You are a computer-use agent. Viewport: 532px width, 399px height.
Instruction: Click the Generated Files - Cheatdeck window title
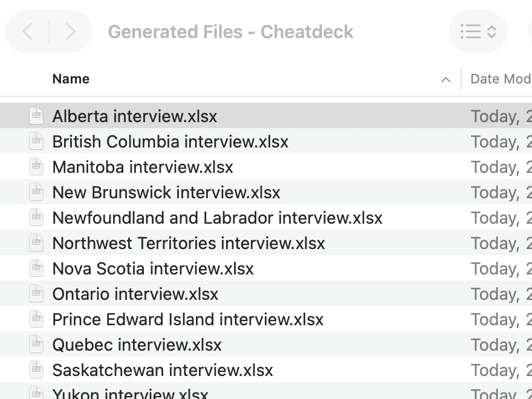(230, 31)
